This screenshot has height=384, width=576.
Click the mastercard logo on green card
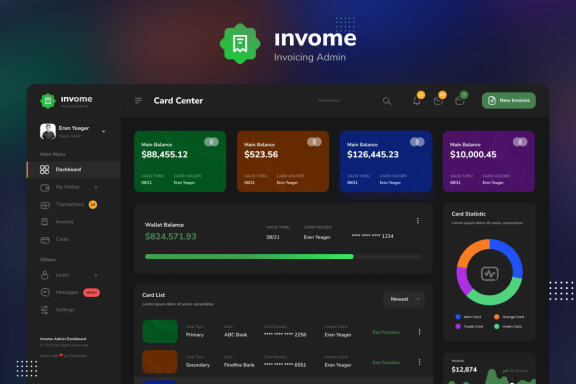[x=211, y=142]
